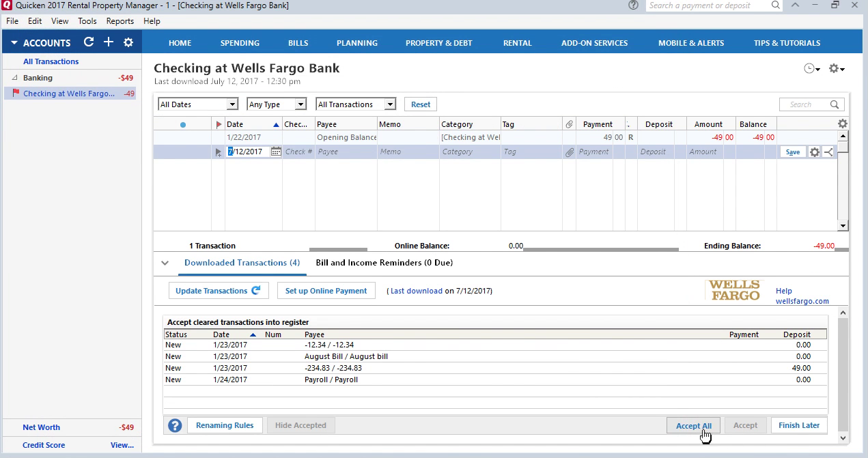Select the August Bill downloaded transaction
The width and height of the screenshot is (868, 458).
[x=495, y=356]
